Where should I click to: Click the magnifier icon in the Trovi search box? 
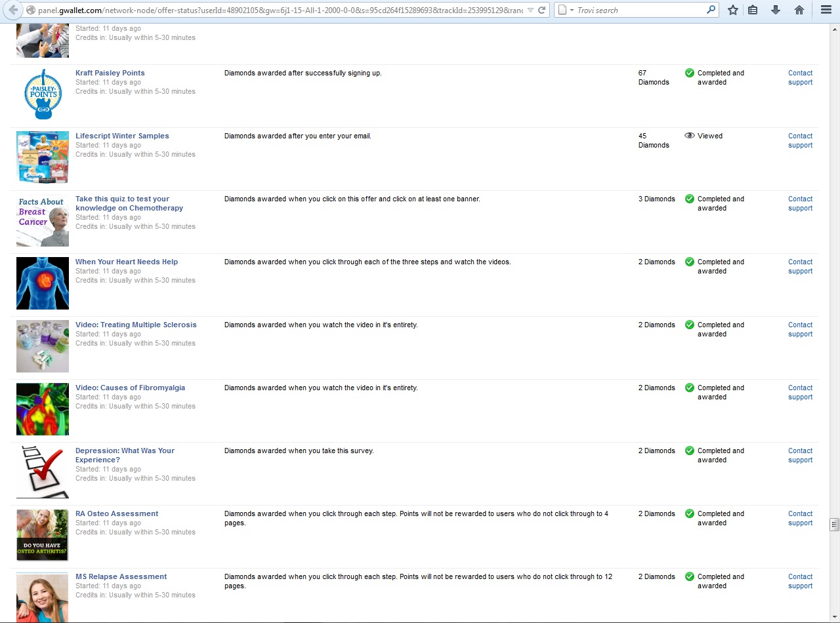[711, 10]
